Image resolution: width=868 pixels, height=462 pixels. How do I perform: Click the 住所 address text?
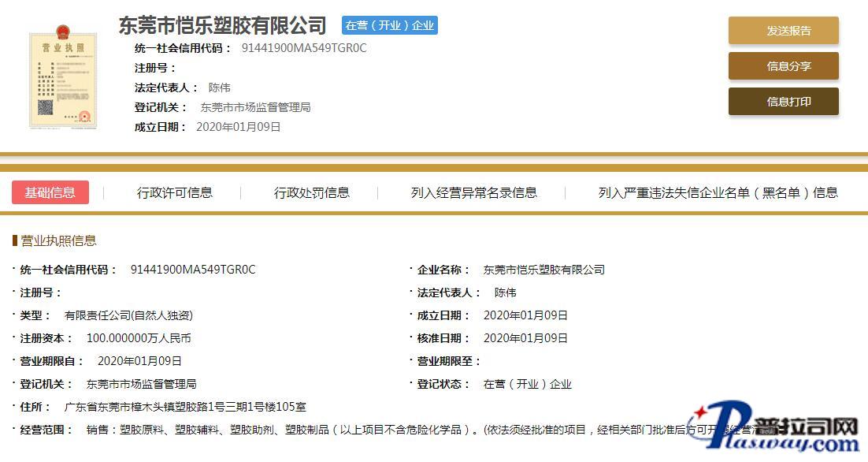tap(184, 407)
